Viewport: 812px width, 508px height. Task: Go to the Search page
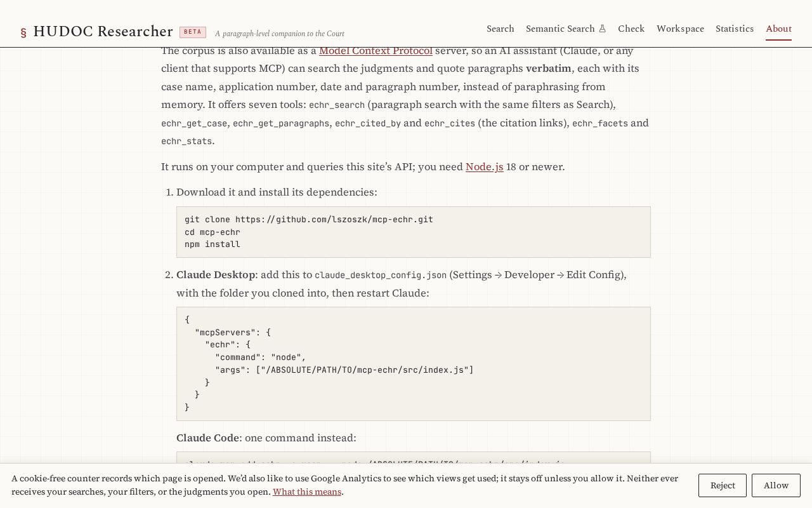pyautogui.click(x=501, y=29)
